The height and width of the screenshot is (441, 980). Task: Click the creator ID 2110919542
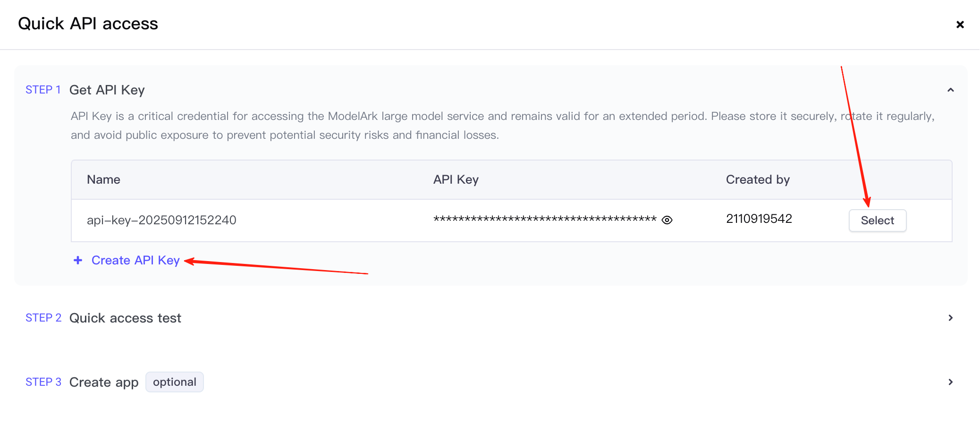tap(759, 219)
